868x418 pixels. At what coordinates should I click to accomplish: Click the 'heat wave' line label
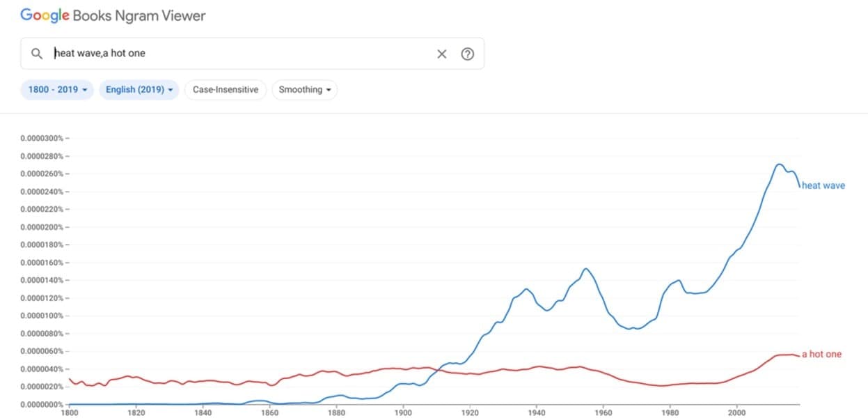coord(823,185)
